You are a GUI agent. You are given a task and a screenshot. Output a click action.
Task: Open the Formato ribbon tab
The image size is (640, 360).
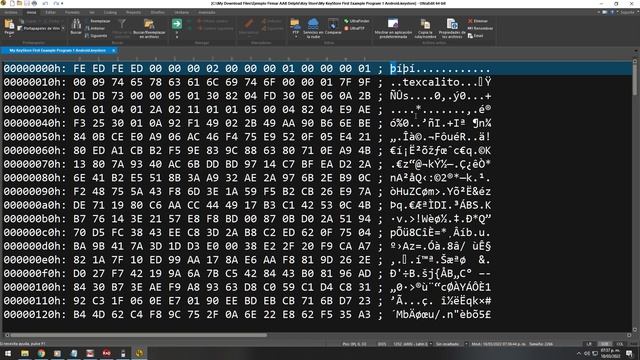point(72,12)
